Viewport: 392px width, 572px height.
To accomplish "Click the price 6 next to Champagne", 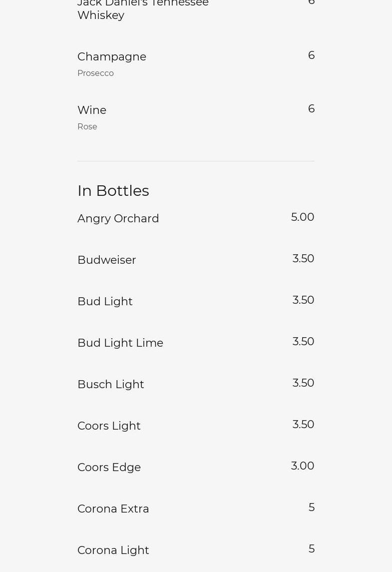I will click(311, 55).
